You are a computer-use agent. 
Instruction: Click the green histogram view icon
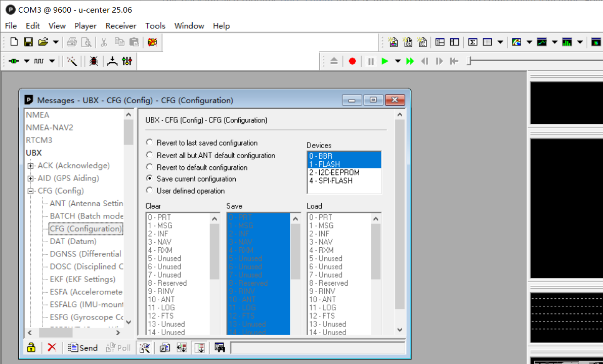(x=567, y=42)
